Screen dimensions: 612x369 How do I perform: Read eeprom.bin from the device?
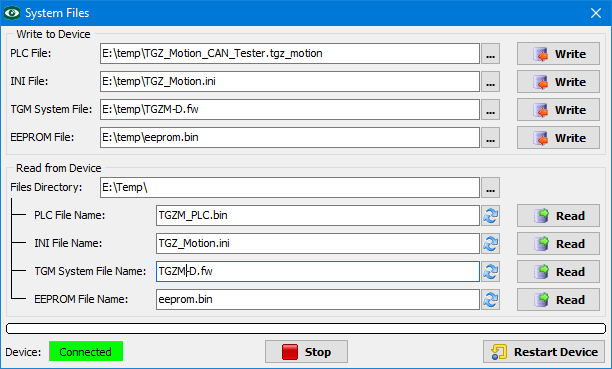click(x=559, y=300)
